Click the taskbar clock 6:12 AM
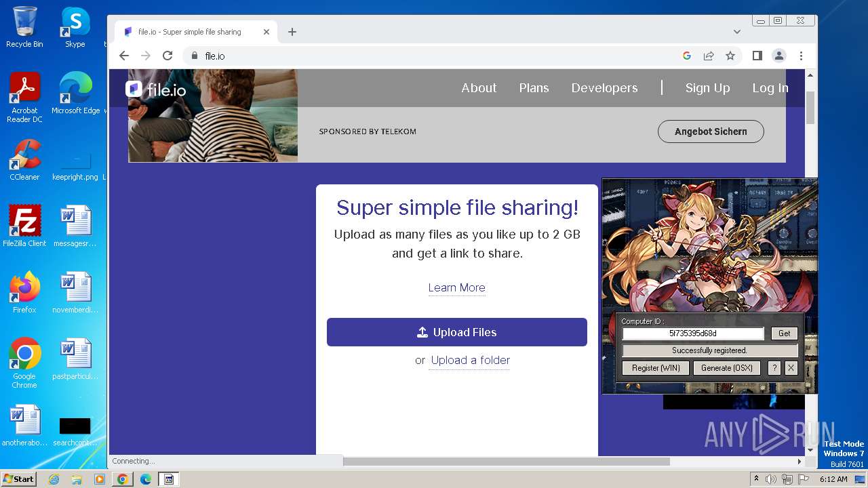This screenshot has height=488, width=868. click(x=833, y=479)
